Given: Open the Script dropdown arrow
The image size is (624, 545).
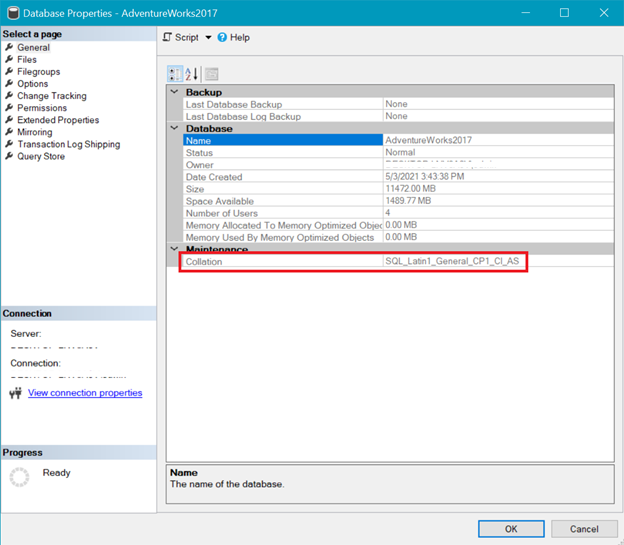Looking at the screenshot, I should (208, 37).
